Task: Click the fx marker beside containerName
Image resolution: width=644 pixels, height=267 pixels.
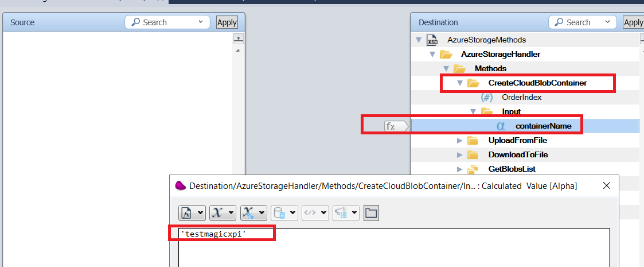Action: coord(397,126)
